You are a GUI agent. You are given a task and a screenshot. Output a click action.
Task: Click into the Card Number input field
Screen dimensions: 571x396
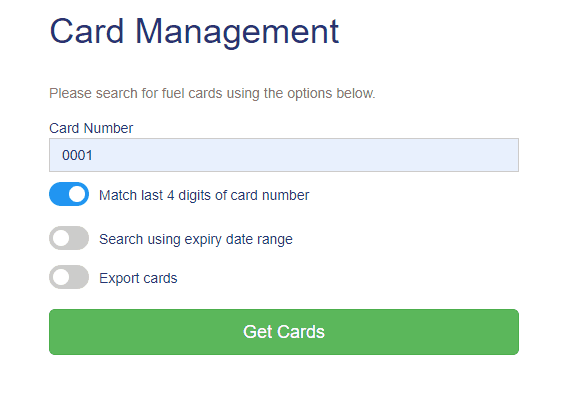coord(284,155)
